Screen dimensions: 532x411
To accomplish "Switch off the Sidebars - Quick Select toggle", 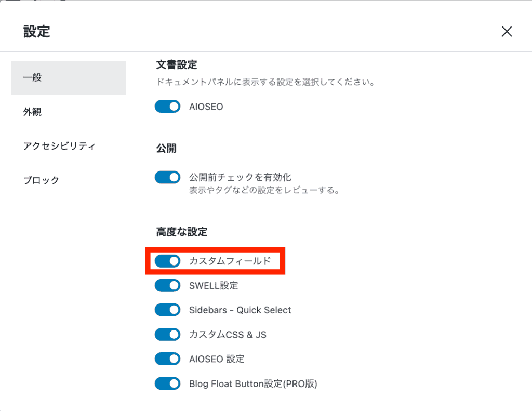I will [167, 310].
